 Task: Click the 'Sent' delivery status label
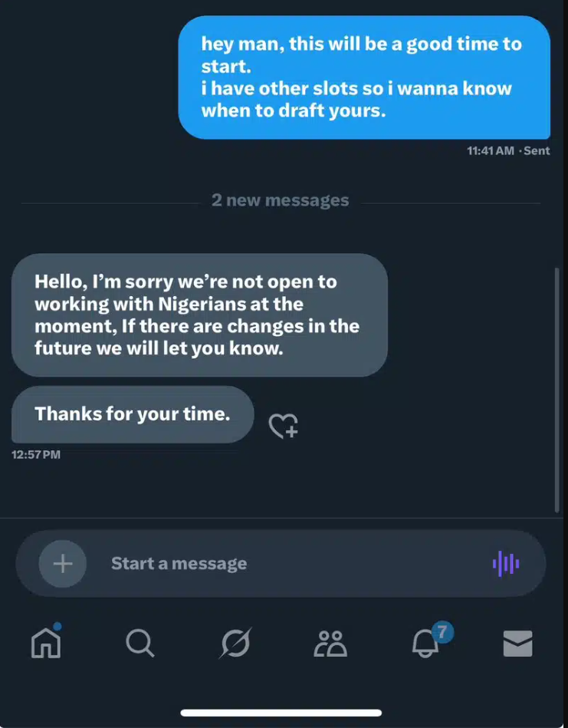tap(537, 151)
